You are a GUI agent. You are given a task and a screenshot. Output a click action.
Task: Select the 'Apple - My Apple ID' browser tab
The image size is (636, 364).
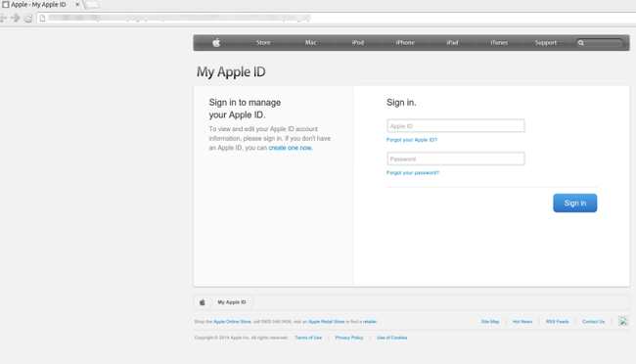pyautogui.click(x=40, y=5)
